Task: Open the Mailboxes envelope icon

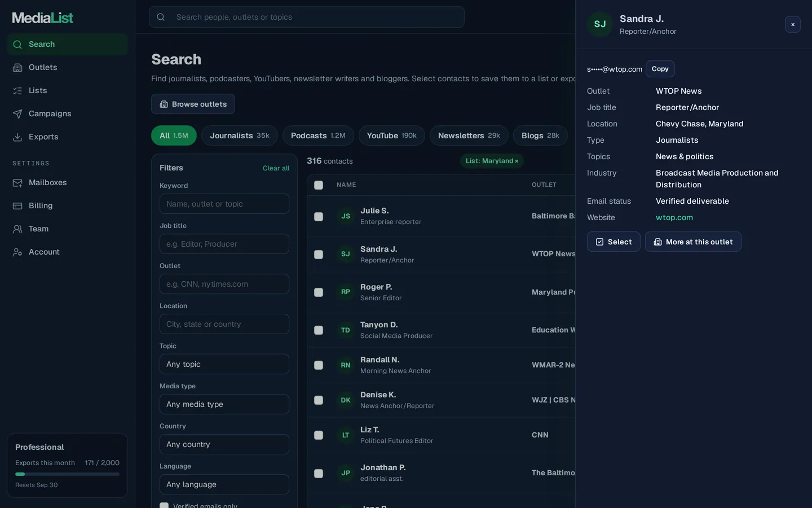Action: [17, 183]
